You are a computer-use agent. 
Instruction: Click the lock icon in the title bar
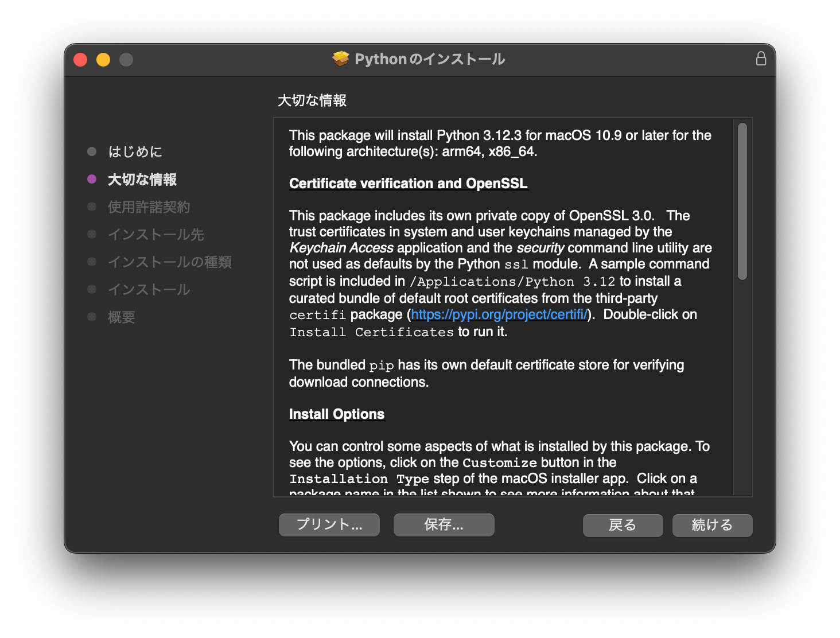[x=761, y=59]
